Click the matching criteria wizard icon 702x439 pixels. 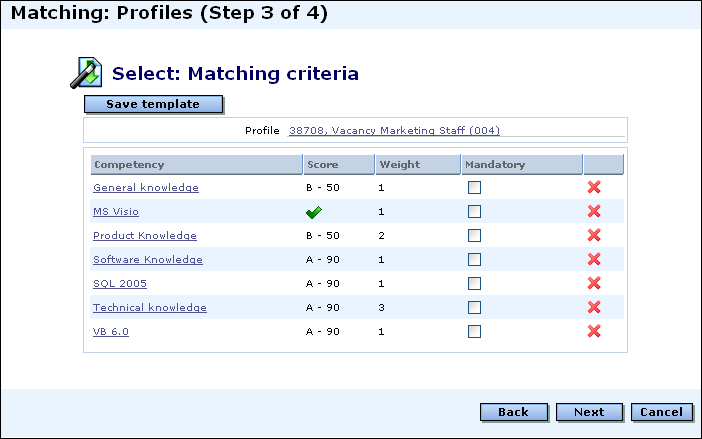pyautogui.click(x=86, y=72)
